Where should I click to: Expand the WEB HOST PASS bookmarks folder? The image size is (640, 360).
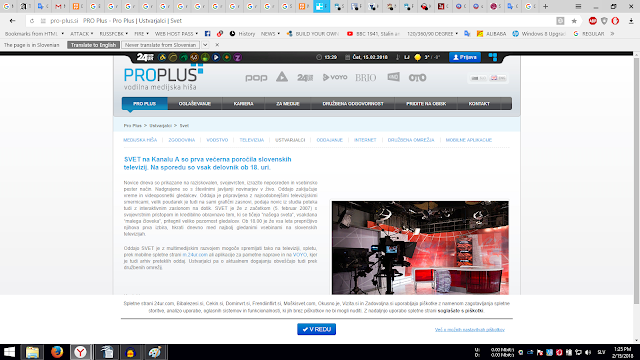(176, 34)
